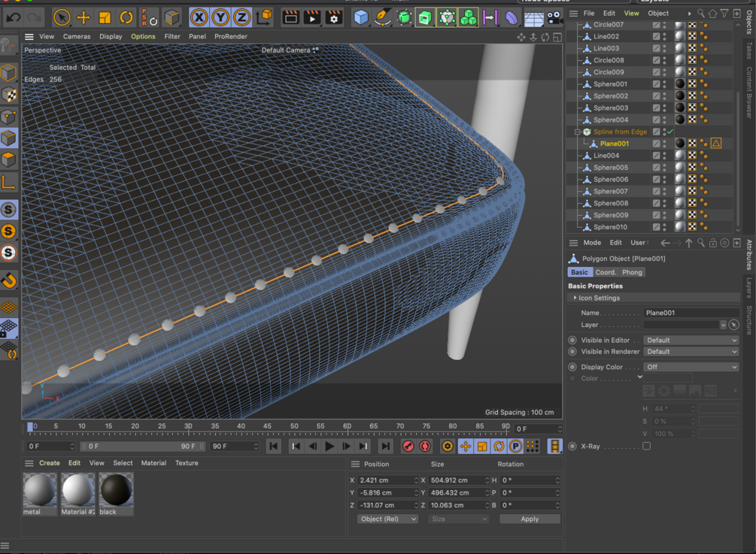Open the Edit Render Settings icon
756x554 pixels.
334,17
